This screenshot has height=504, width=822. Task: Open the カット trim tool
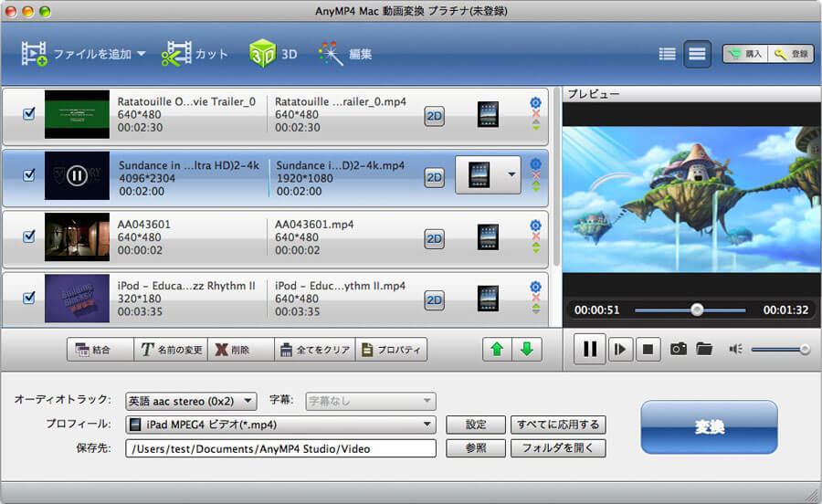(195, 54)
